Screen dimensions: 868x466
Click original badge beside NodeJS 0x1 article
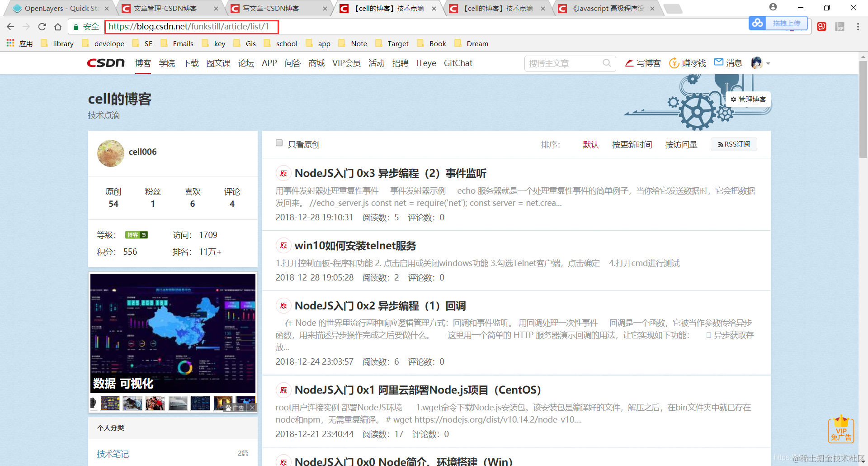pos(283,390)
